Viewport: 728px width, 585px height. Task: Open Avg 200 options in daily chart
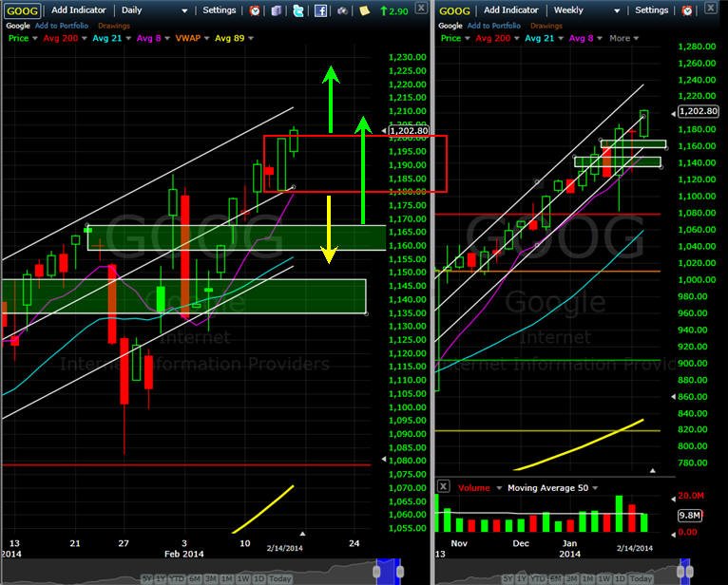(x=84, y=39)
